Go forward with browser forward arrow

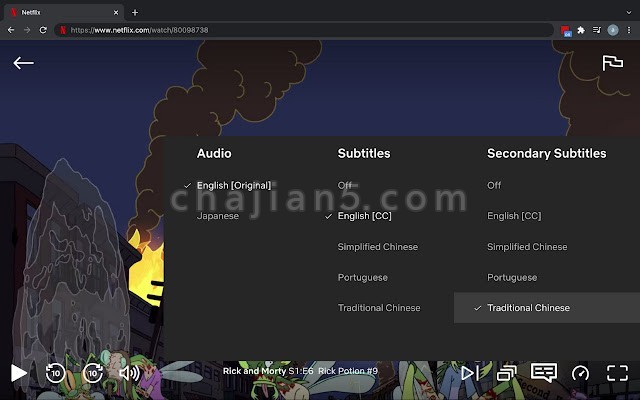click(x=27, y=30)
